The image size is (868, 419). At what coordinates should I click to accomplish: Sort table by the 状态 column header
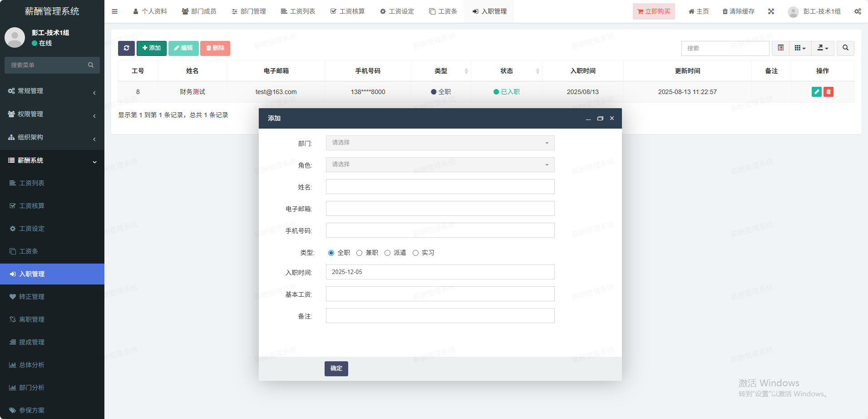[x=507, y=71]
